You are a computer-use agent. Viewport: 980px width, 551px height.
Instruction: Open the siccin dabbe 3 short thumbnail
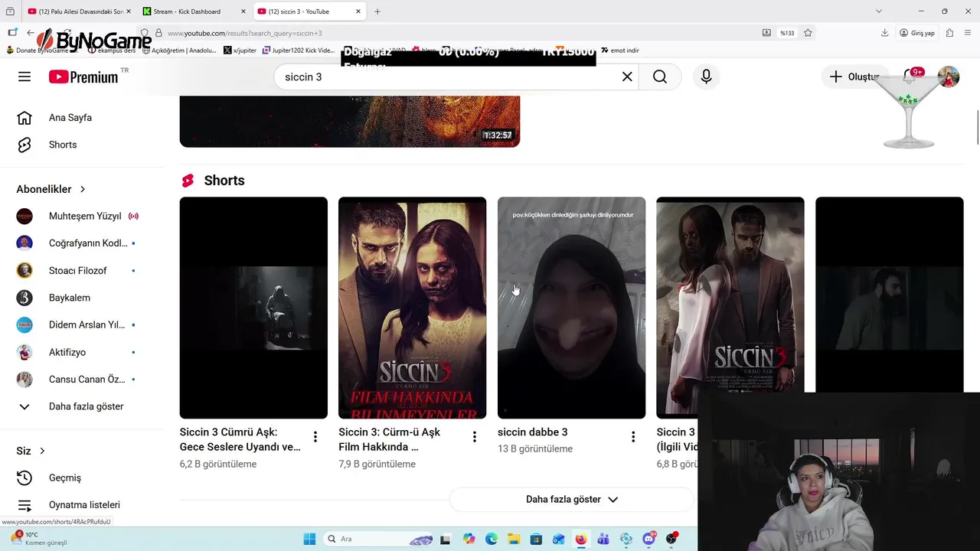[571, 308]
